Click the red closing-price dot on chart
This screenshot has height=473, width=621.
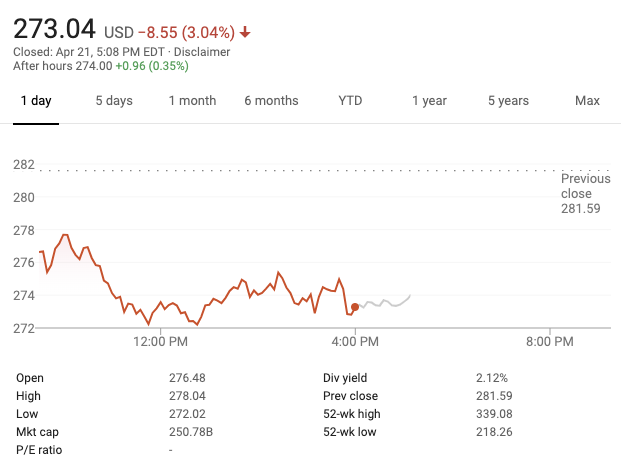point(355,307)
